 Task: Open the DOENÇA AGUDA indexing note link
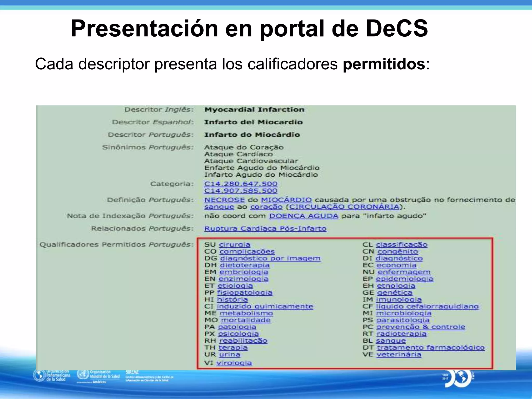pos(304,216)
